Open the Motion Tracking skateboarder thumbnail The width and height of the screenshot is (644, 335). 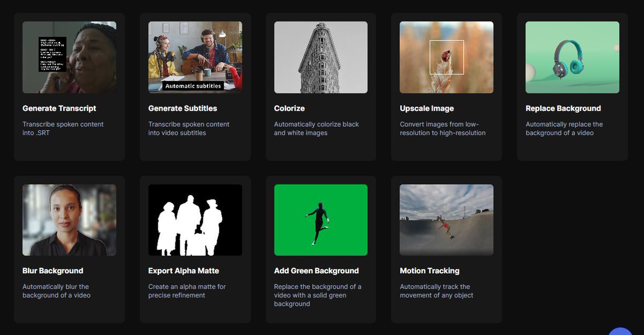447,220
